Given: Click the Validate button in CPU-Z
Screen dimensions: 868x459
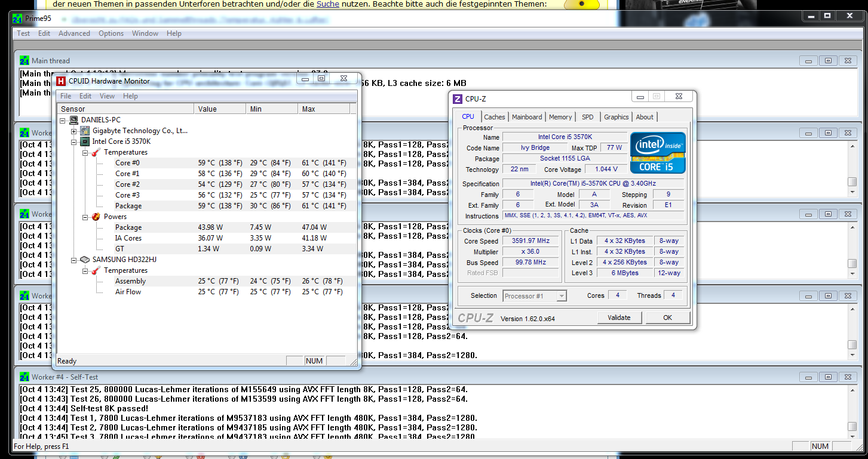Looking at the screenshot, I should 619,318.
